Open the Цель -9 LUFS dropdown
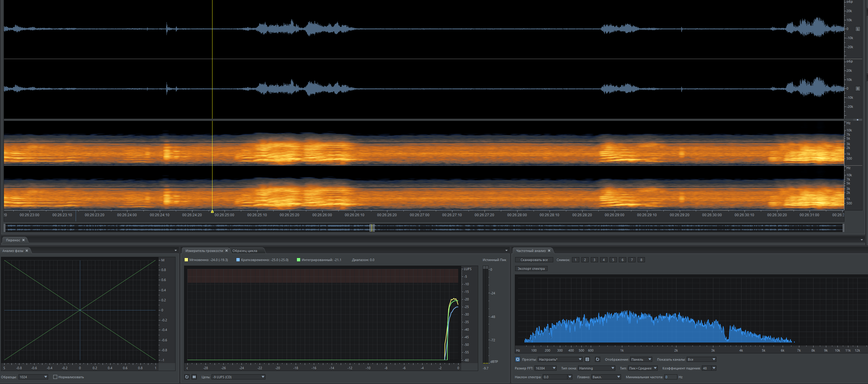 pos(238,377)
